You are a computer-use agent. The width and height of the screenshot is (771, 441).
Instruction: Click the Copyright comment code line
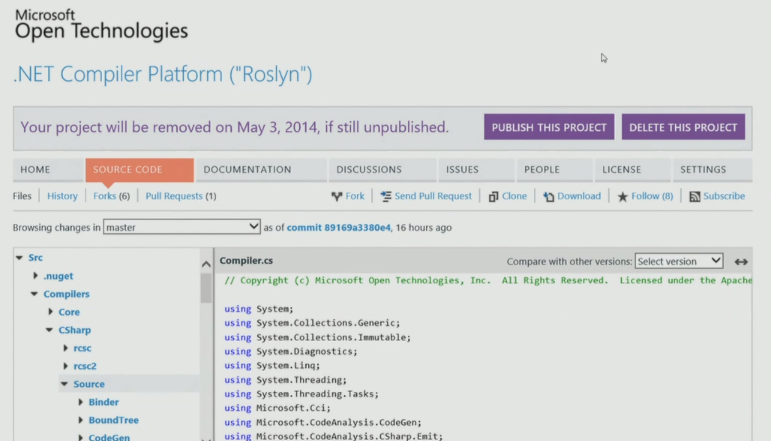(x=488, y=280)
